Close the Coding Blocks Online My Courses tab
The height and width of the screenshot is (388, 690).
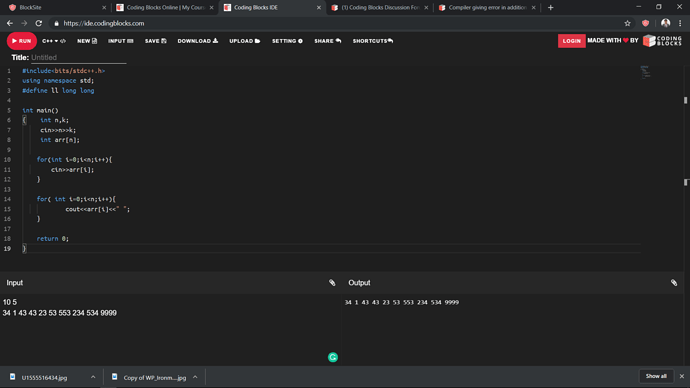pos(211,7)
